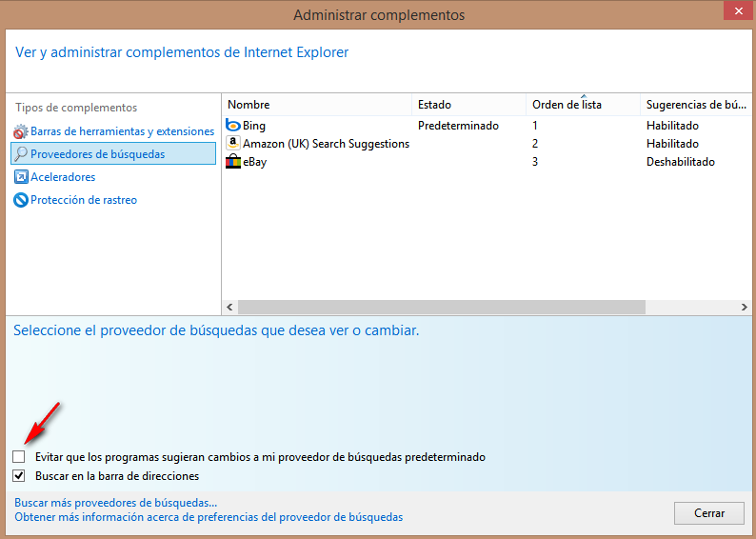The height and width of the screenshot is (539, 756).
Task: Click the magnifier icon for Proveedores de búsquedas
Action: pyautogui.click(x=21, y=154)
